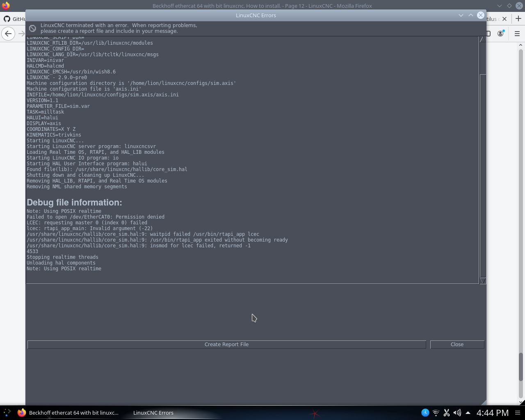
Task: Minimize the Firefox window from titlebar
Action: [x=499, y=6]
